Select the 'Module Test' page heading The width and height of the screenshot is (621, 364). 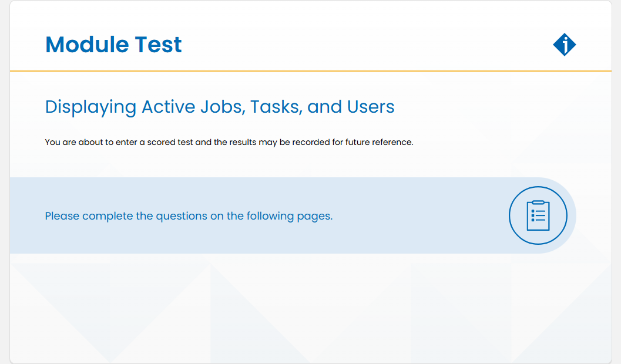[113, 44]
